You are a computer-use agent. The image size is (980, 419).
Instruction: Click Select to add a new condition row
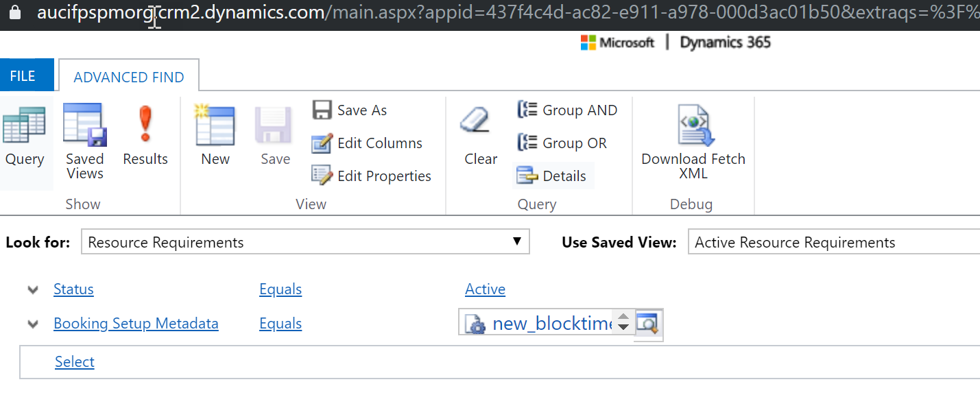pos(74,361)
